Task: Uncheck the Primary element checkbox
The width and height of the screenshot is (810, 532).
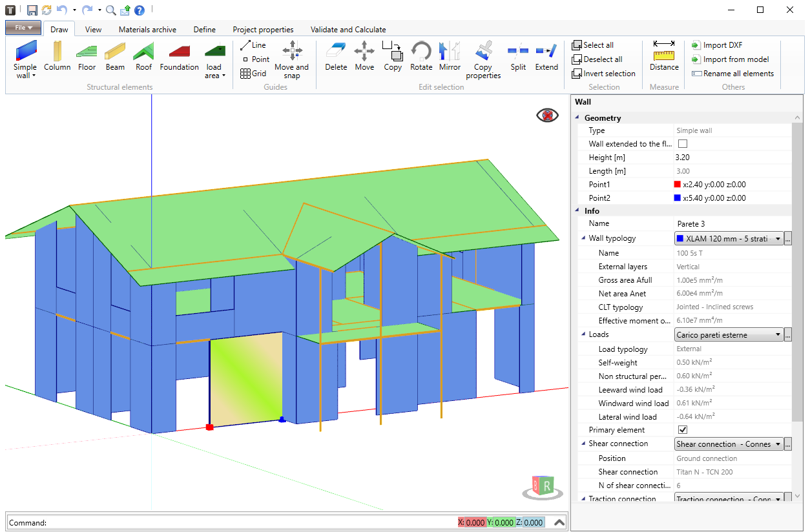Action: pyautogui.click(x=683, y=430)
